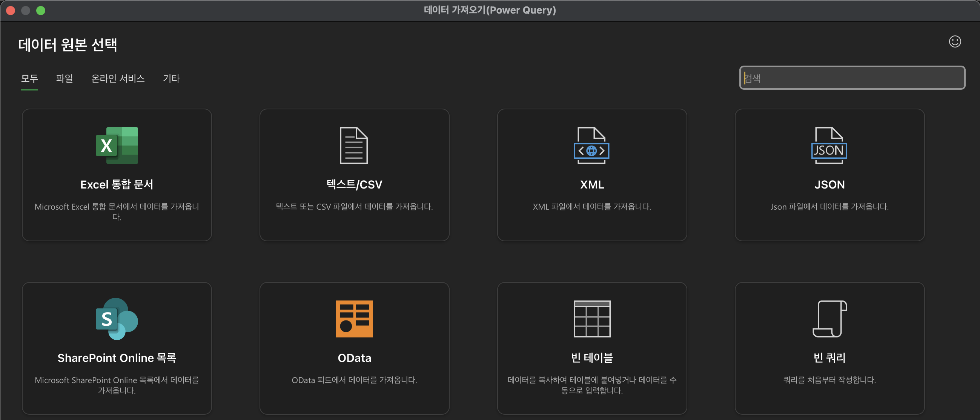This screenshot has height=420, width=980.
Task: Select the SharePoint Online 목록 title
Action: point(117,358)
